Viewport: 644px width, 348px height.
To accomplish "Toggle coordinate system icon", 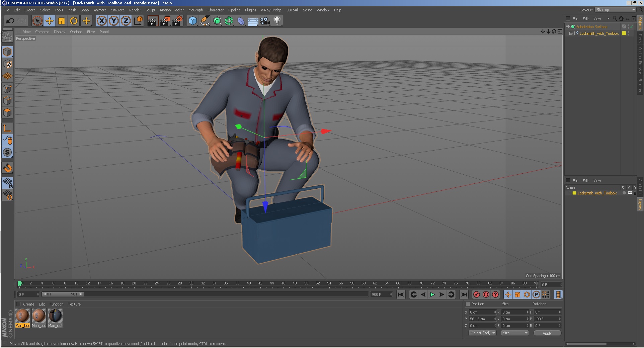I will pos(138,21).
